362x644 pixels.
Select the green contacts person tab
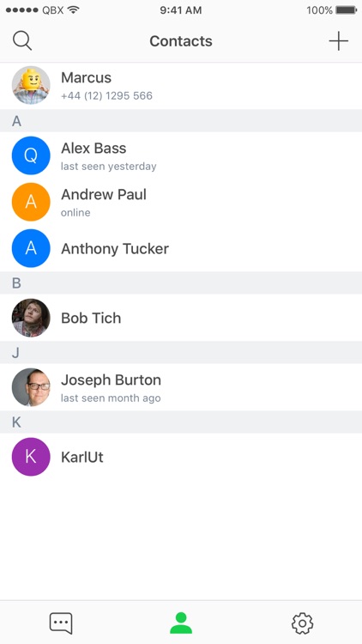tap(181, 623)
